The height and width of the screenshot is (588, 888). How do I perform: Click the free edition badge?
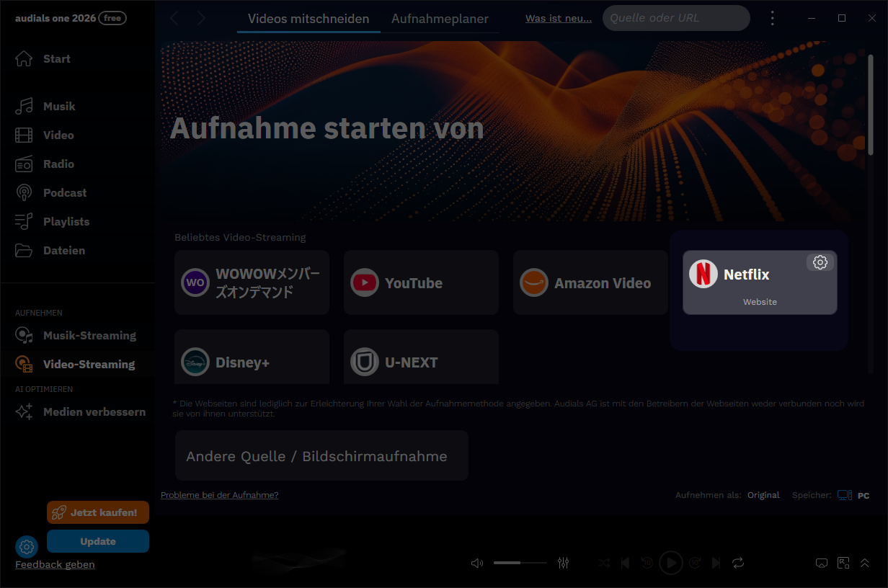[112, 18]
